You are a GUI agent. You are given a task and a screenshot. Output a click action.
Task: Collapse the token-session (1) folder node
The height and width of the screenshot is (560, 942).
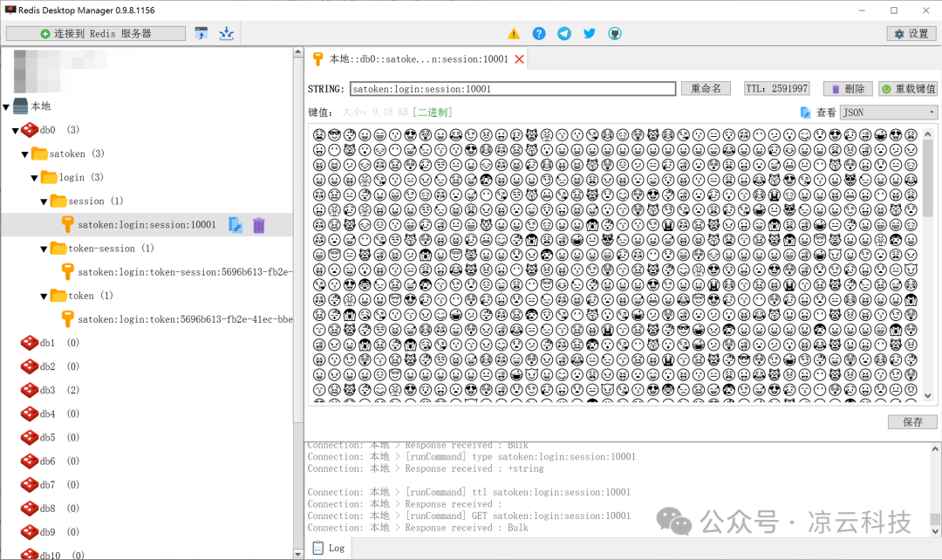click(44, 249)
